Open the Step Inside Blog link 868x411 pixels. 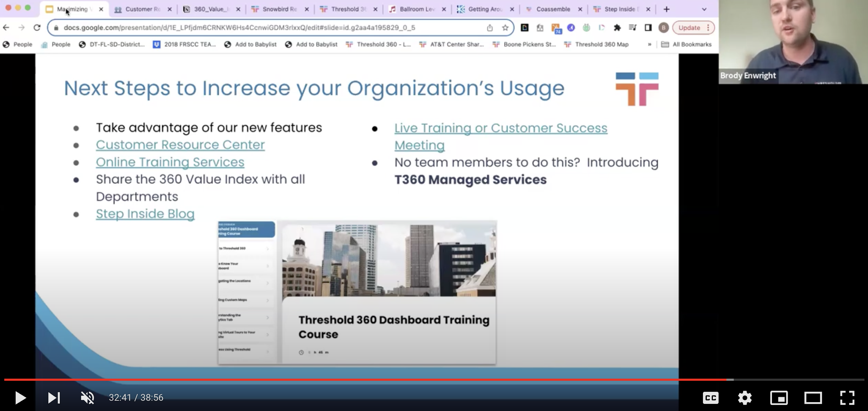coord(145,214)
